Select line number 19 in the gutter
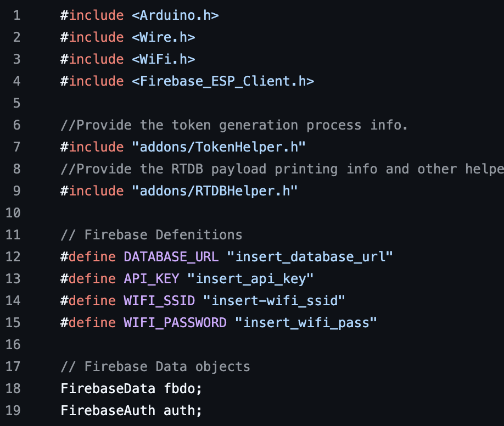This screenshot has width=504, height=426. pyautogui.click(x=13, y=411)
